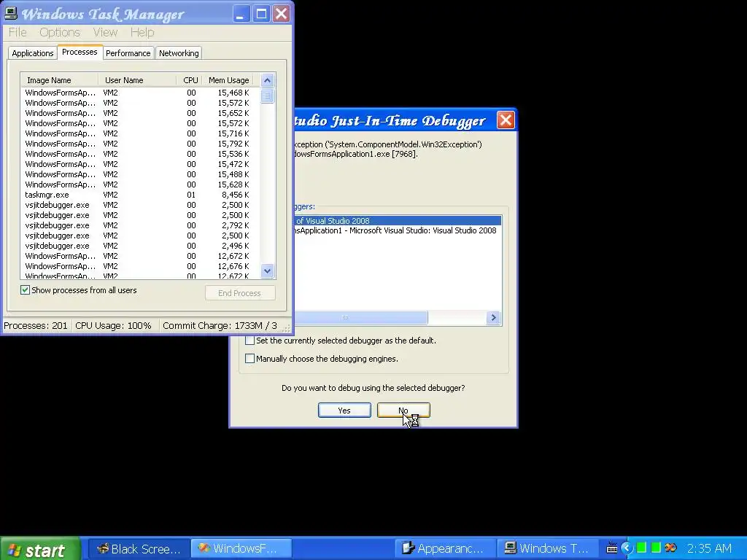Click the process list vertical scrollbar thumb
Image resolution: width=747 pixels, height=560 pixels.
[267, 96]
